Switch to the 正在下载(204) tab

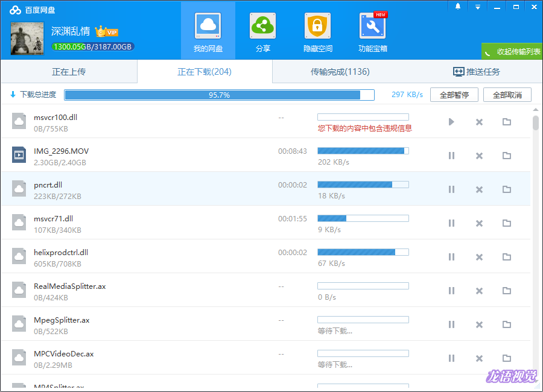pyautogui.click(x=205, y=72)
